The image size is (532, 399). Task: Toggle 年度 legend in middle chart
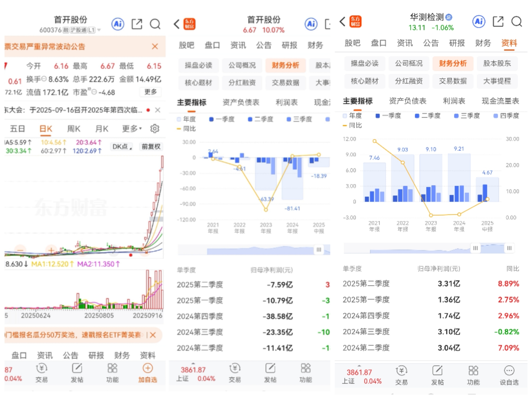click(x=186, y=119)
